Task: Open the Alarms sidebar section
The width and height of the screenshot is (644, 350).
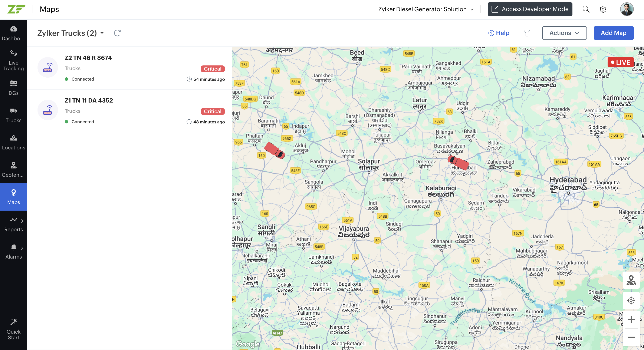Action: coord(13,252)
